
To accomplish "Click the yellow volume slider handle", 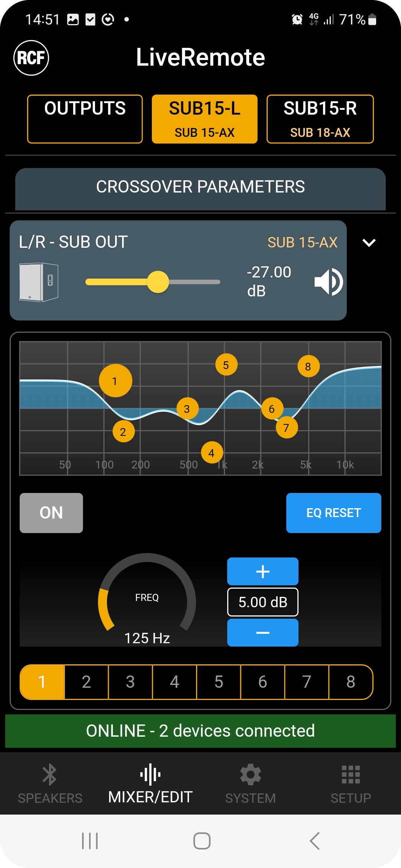I will click(x=158, y=282).
